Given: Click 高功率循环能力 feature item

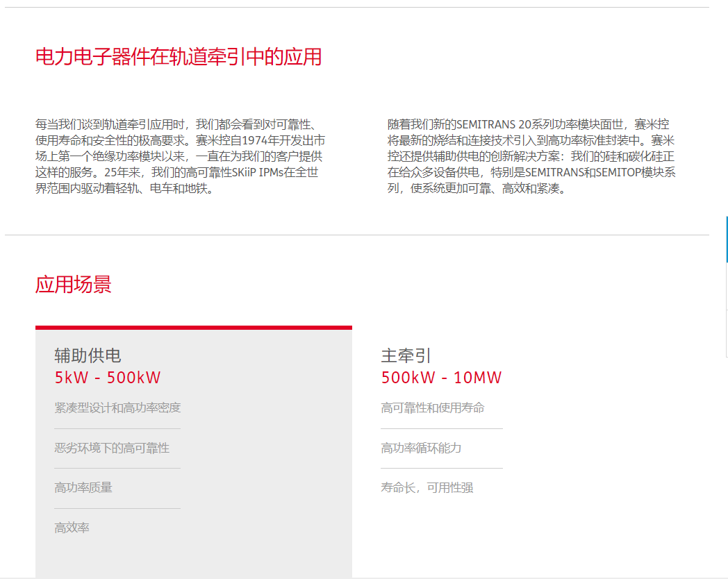Looking at the screenshot, I should coord(421,448).
